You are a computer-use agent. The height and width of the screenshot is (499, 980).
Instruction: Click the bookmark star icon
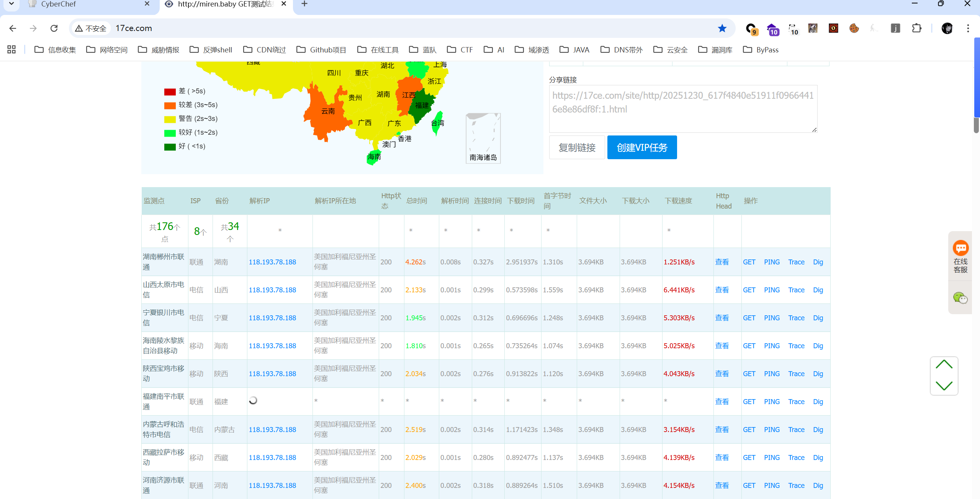(x=722, y=28)
